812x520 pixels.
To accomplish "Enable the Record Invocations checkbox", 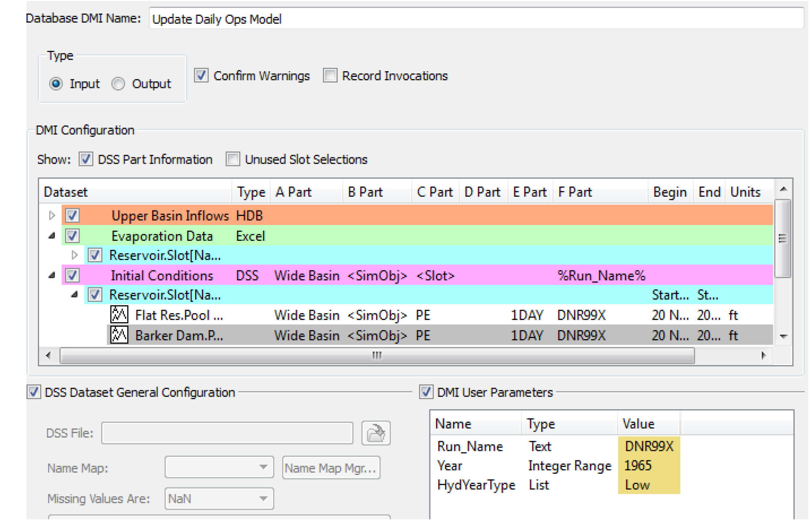I will pos(330,76).
